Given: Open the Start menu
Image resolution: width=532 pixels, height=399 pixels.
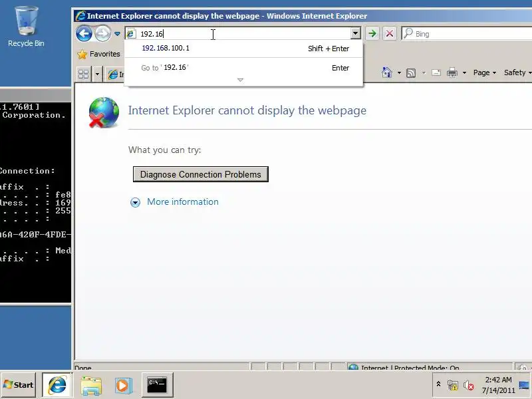Looking at the screenshot, I should 19,385.
